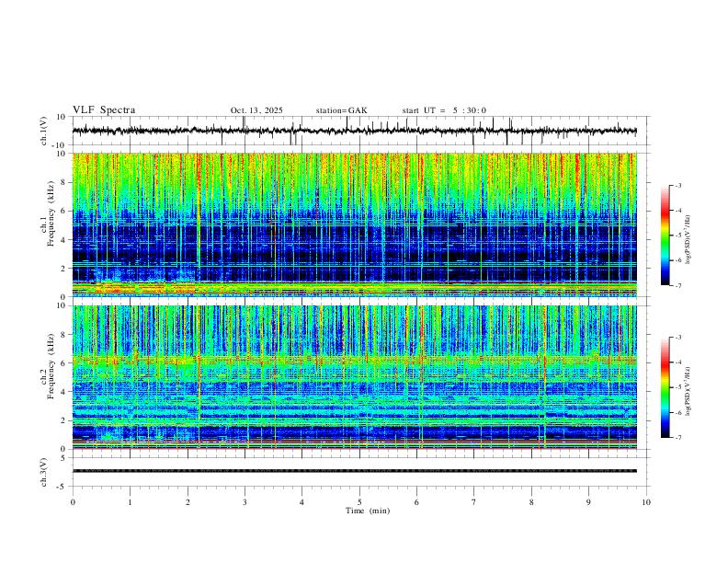
Task: Click the ch.1 spectrogram color scale bar
Action: [665, 236]
